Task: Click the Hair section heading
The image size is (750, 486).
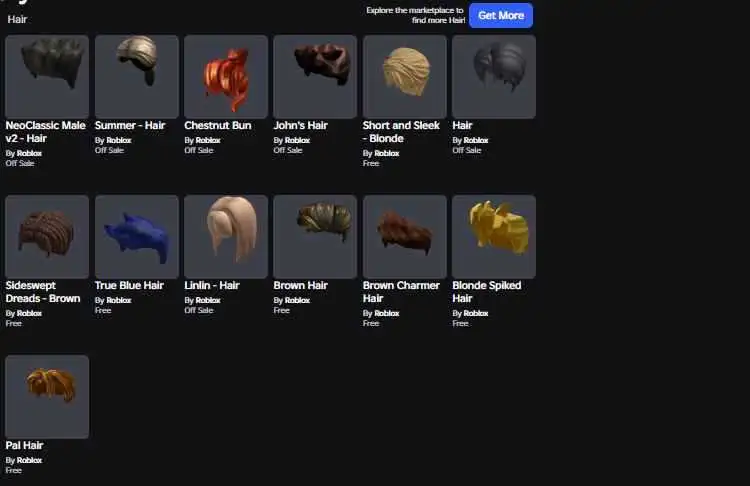Action: [x=17, y=19]
